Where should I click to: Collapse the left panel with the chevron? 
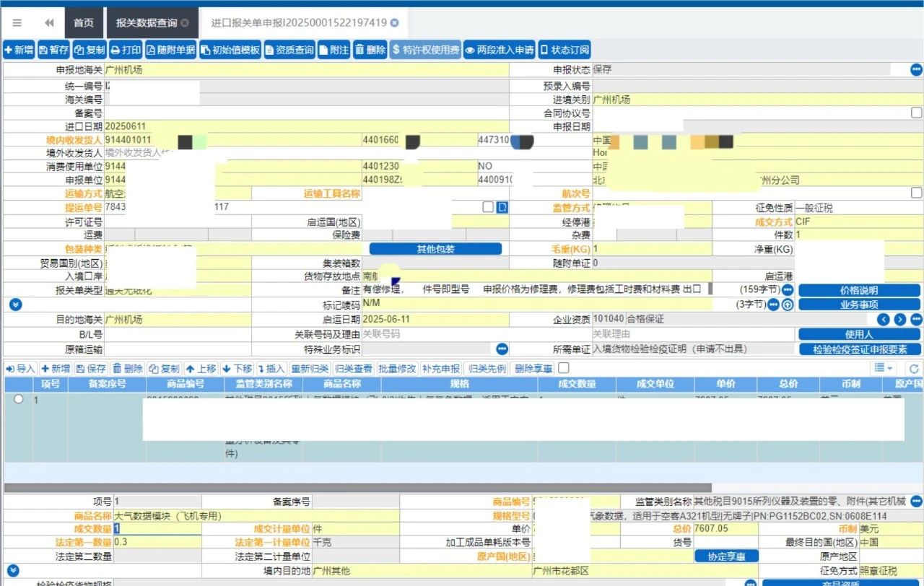coord(48,22)
